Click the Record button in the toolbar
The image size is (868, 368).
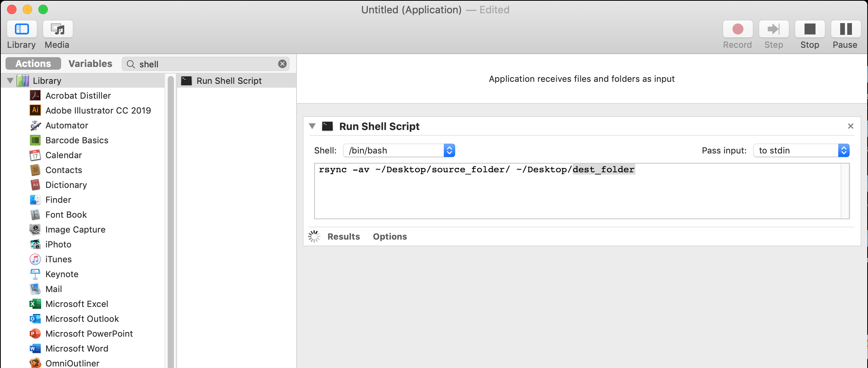[x=738, y=29]
